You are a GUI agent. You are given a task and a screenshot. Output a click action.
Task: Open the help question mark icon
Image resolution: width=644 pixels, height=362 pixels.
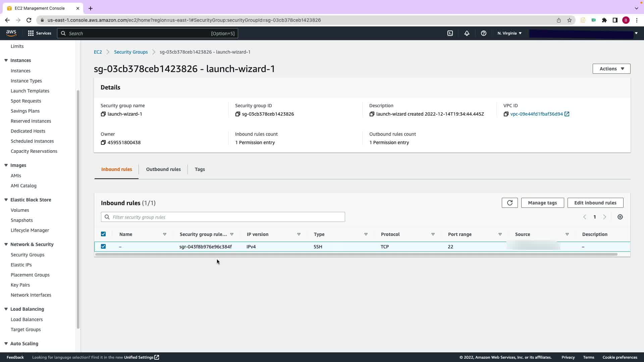tap(483, 33)
